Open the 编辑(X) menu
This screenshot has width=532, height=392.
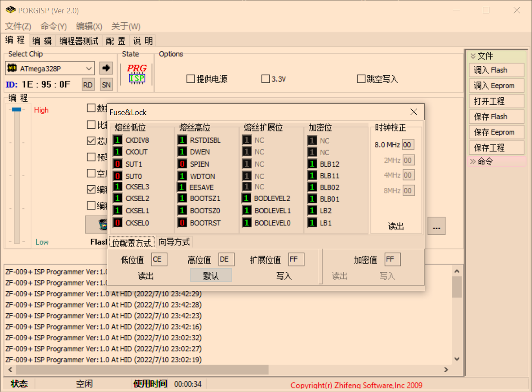coord(89,26)
